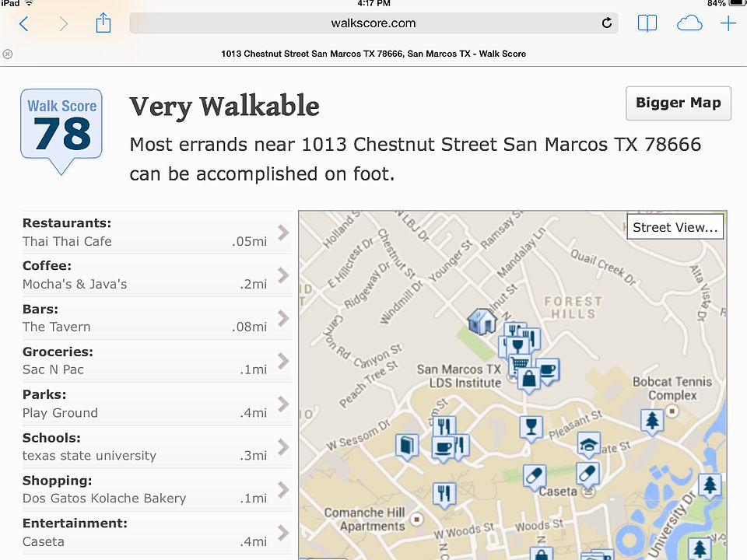Expand the Groceries Sac N Pac chevron

(x=283, y=361)
